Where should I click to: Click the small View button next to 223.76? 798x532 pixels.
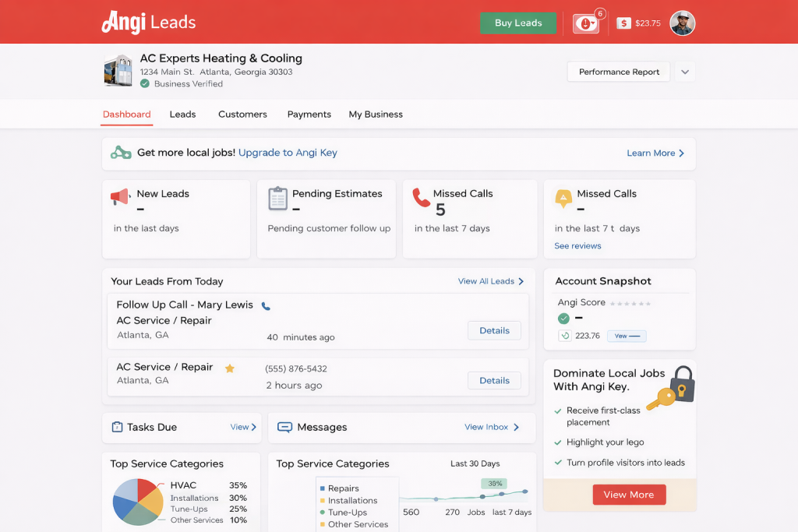tap(627, 336)
